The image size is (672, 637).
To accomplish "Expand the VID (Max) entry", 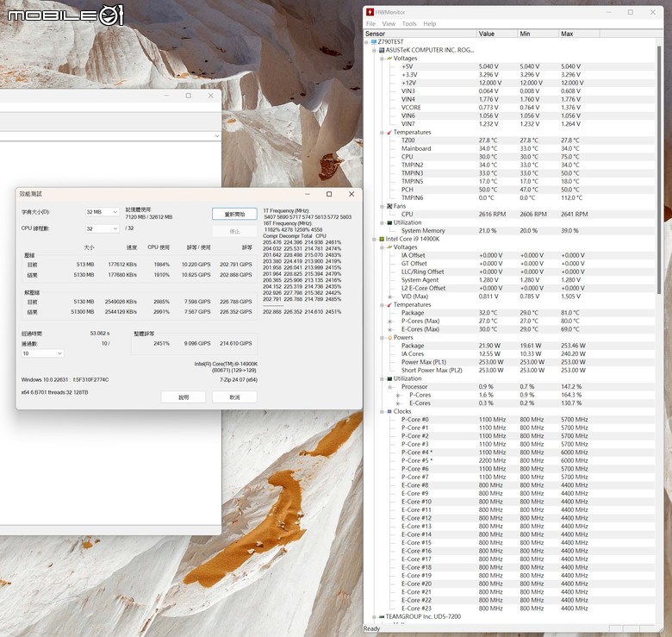I will click(390, 297).
